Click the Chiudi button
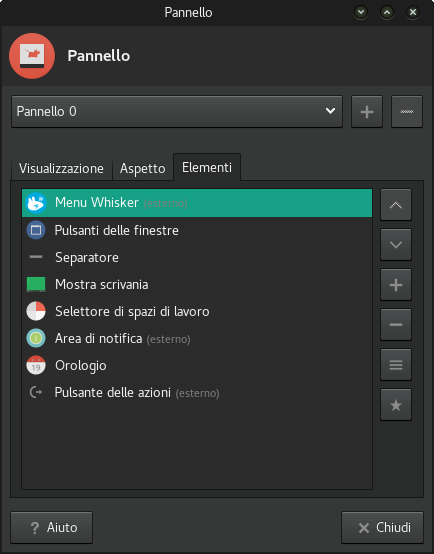The width and height of the screenshot is (434, 554). click(382, 528)
